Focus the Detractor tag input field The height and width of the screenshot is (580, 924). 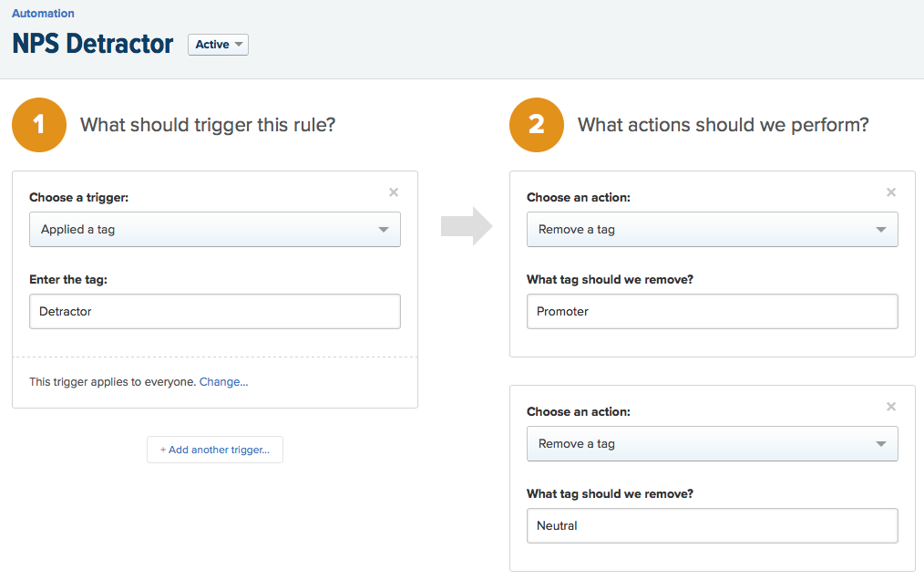(215, 311)
